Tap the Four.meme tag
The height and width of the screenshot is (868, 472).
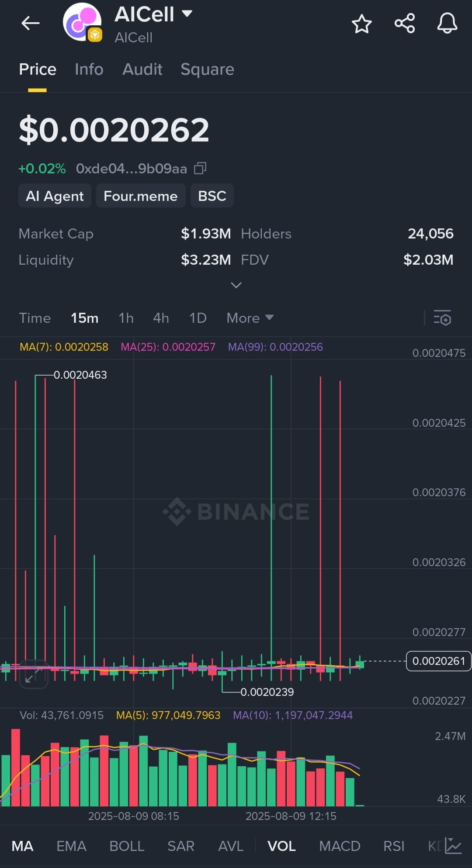[140, 196]
